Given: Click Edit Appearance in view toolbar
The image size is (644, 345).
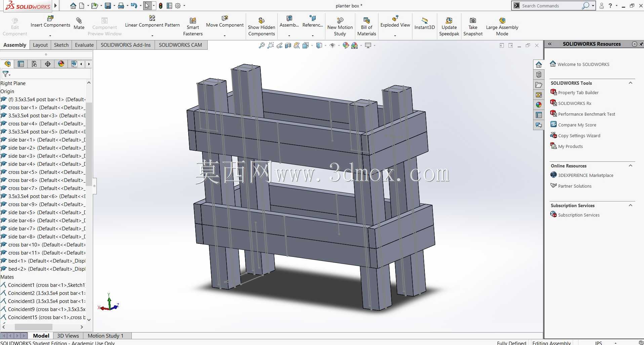Looking at the screenshot, I should (346, 45).
